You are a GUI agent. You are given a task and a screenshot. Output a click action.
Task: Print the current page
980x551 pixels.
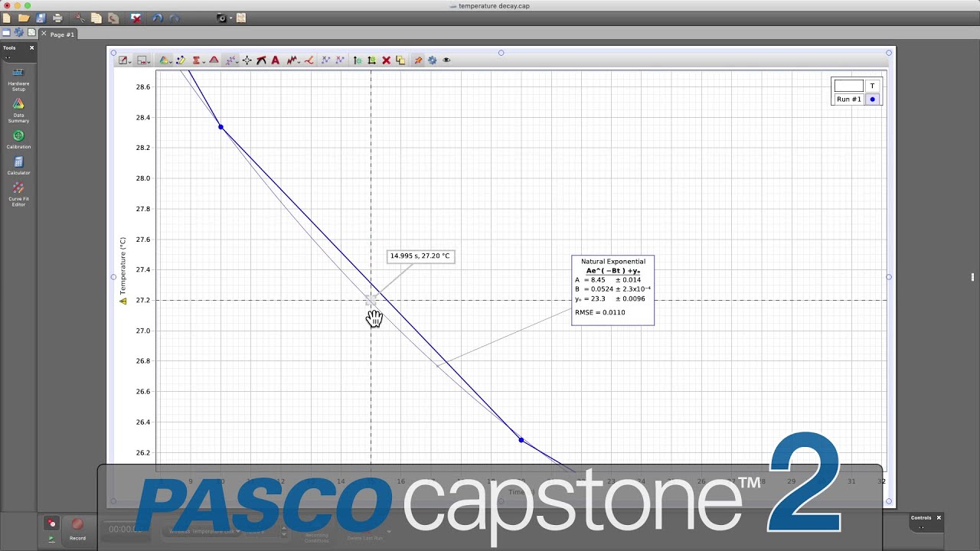click(57, 18)
